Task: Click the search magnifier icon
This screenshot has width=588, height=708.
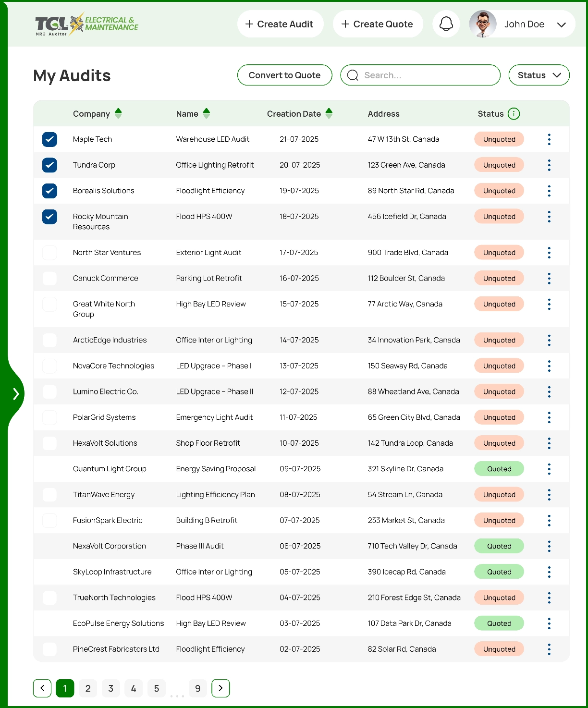Action: [353, 75]
